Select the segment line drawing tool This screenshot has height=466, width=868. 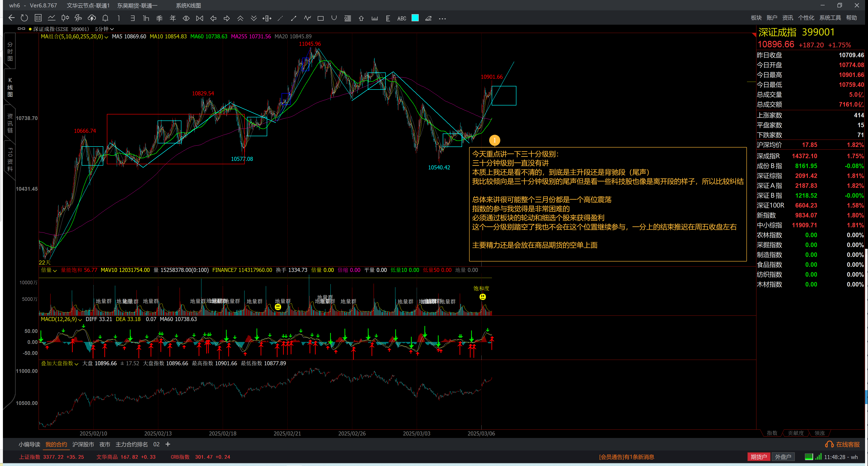coord(294,18)
